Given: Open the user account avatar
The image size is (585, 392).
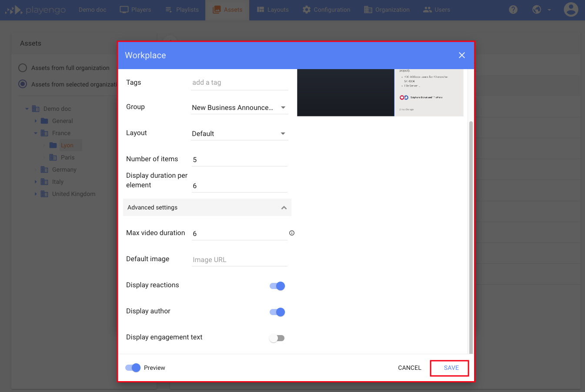Looking at the screenshot, I should [571, 10].
